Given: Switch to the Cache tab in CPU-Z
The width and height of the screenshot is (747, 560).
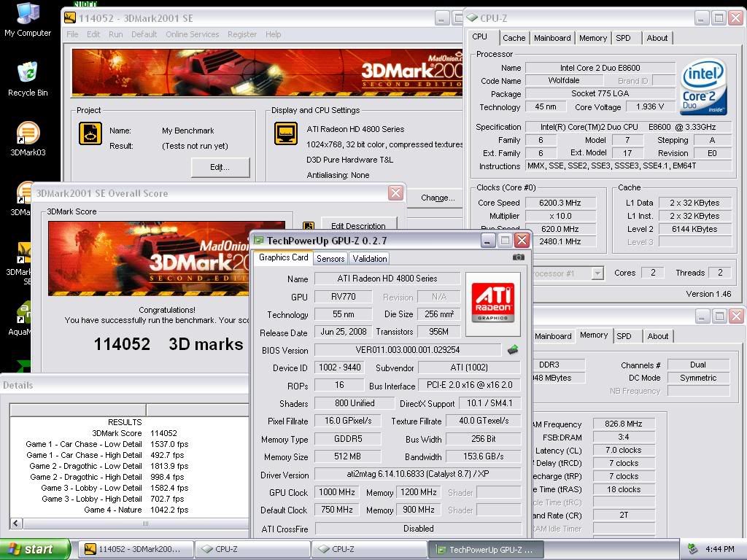Looking at the screenshot, I should click(x=514, y=38).
